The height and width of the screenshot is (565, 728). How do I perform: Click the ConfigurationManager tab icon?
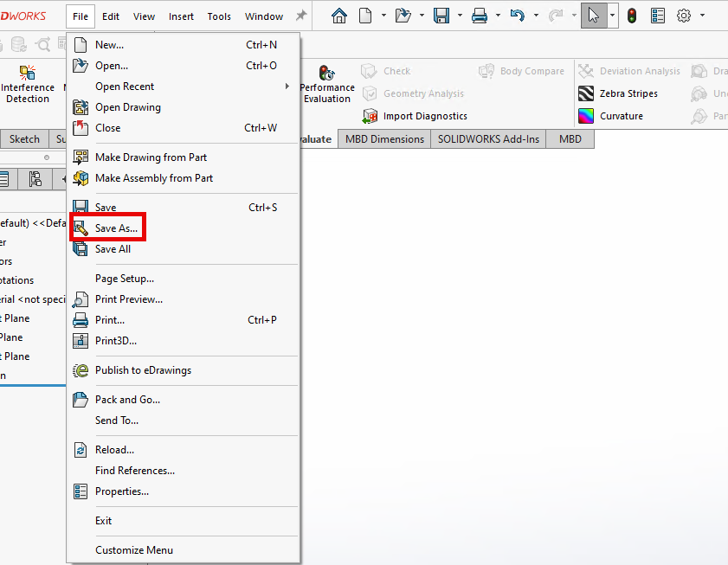coord(35,179)
